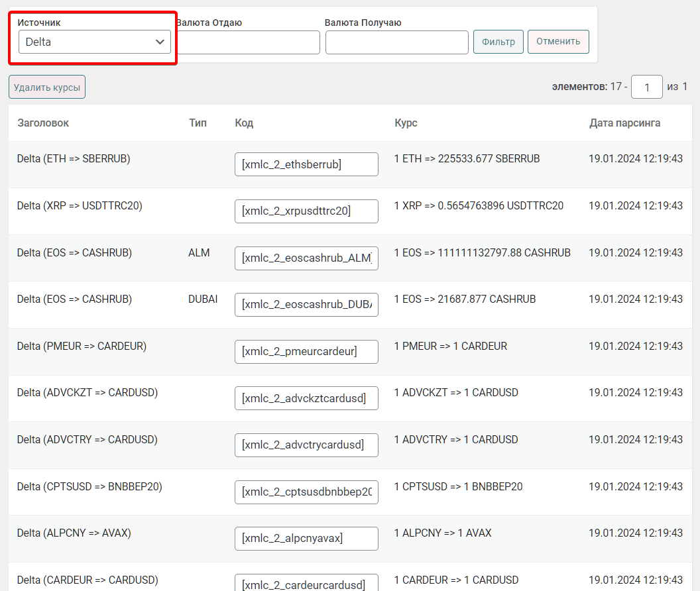The width and height of the screenshot is (700, 591).
Task: Click the Удалить курсы button
Action: pyautogui.click(x=47, y=87)
